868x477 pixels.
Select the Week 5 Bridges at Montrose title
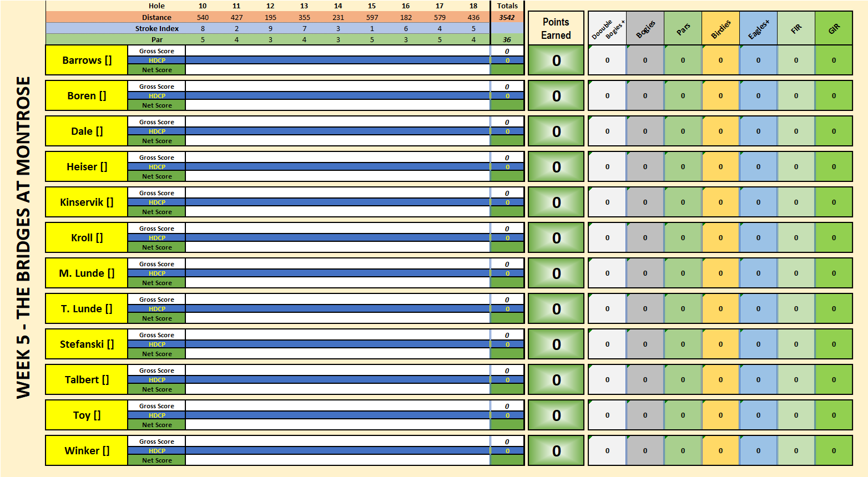click(x=23, y=237)
